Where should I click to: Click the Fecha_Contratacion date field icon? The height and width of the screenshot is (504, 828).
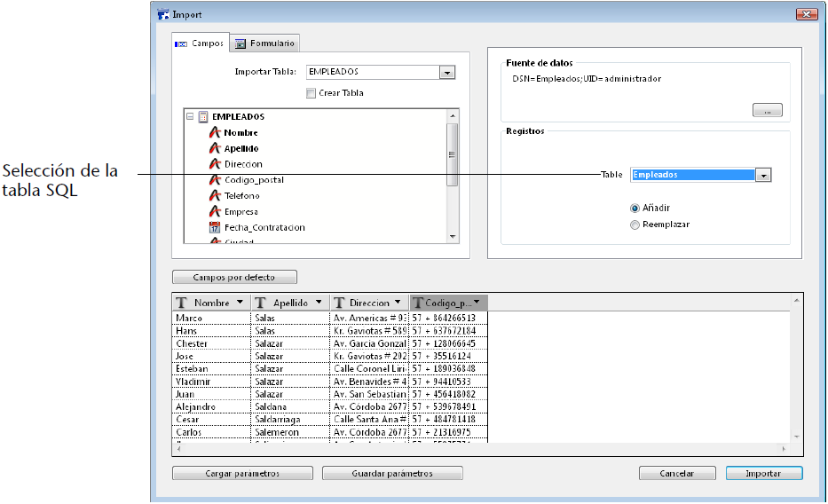tap(214, 228)
